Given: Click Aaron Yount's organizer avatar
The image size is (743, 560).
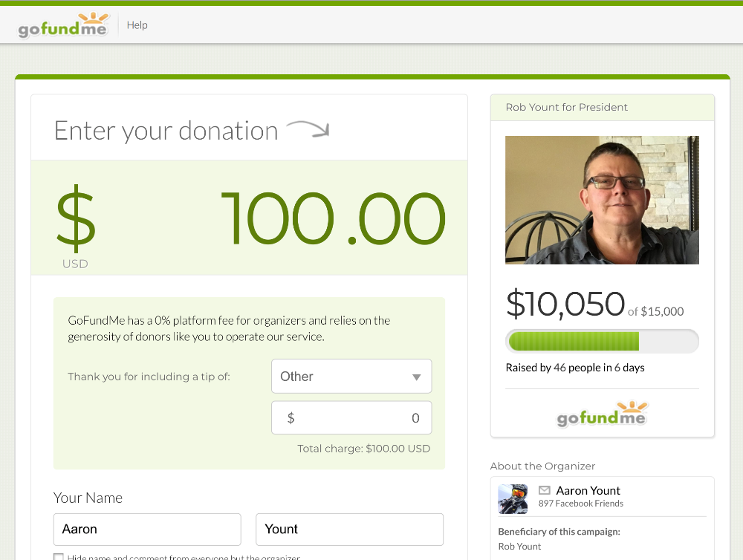Looking at the screenshot, I should pyautogui.click(x=513, y=499).
